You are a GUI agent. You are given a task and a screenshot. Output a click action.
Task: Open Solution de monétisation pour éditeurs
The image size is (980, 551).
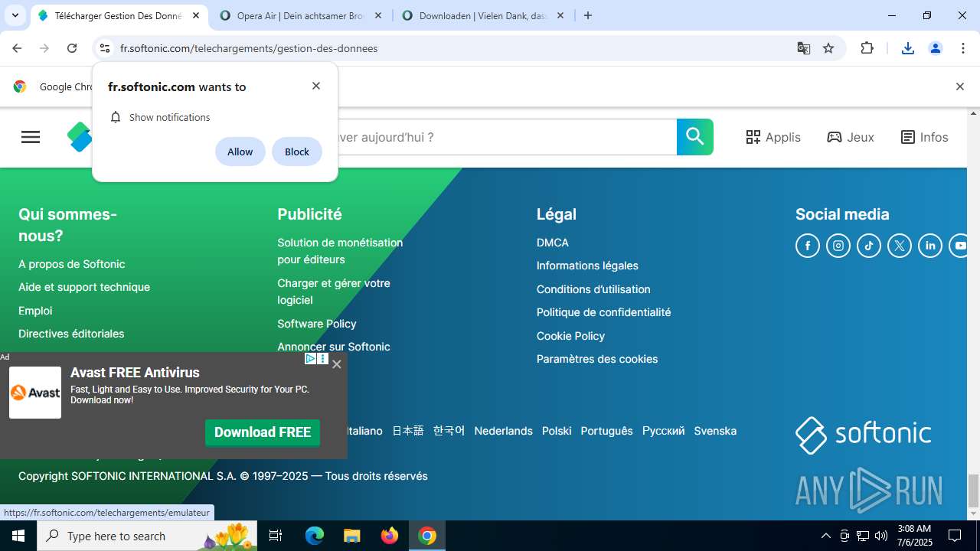[340, 251]
